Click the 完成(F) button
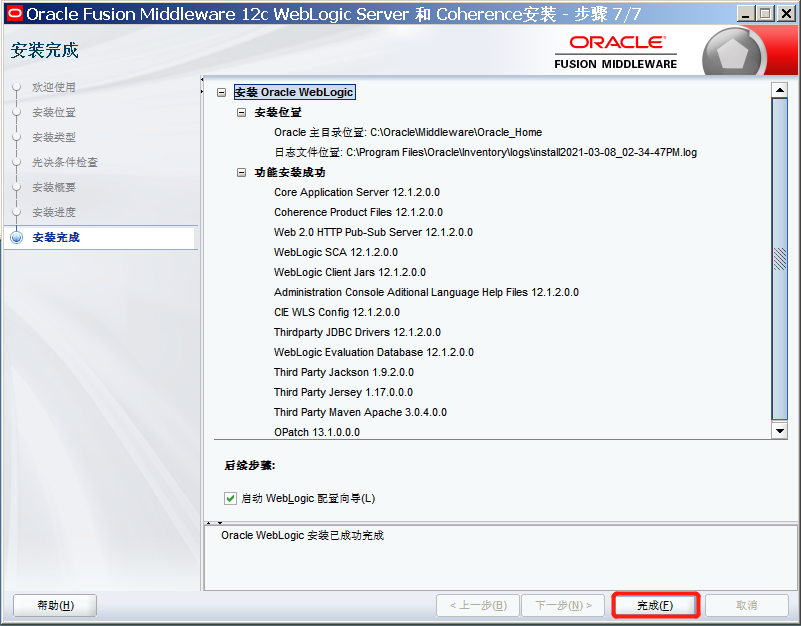This screenshot has height=626, width=801. (655, 606)
